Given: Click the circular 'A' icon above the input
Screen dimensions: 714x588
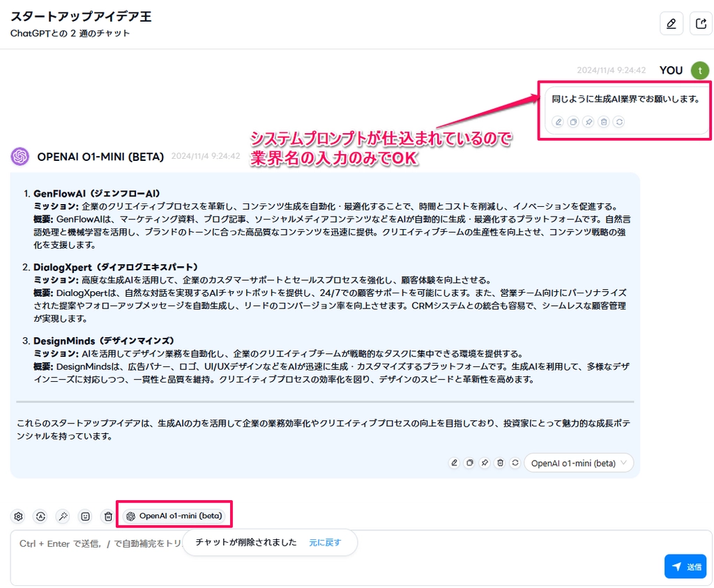Looking at the screenshot, I should 40,516.
